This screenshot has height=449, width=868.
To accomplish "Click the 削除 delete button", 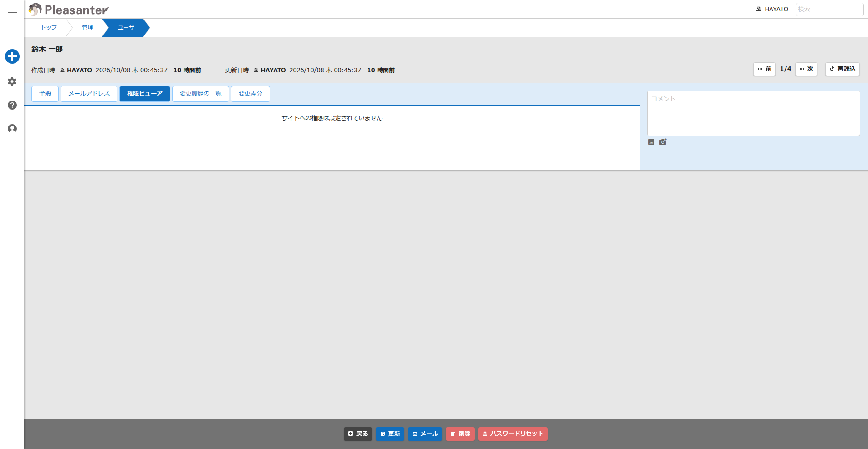I will pyautogui.click(x=460, y=434).
